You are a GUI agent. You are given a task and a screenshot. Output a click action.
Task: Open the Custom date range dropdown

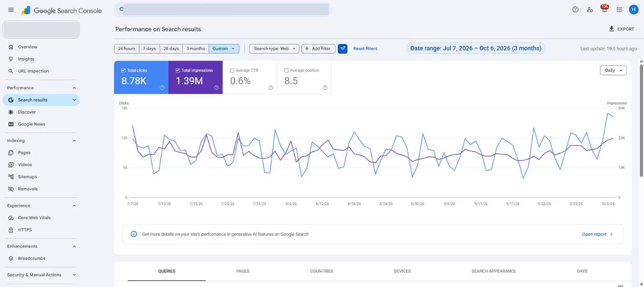[224, 49]
